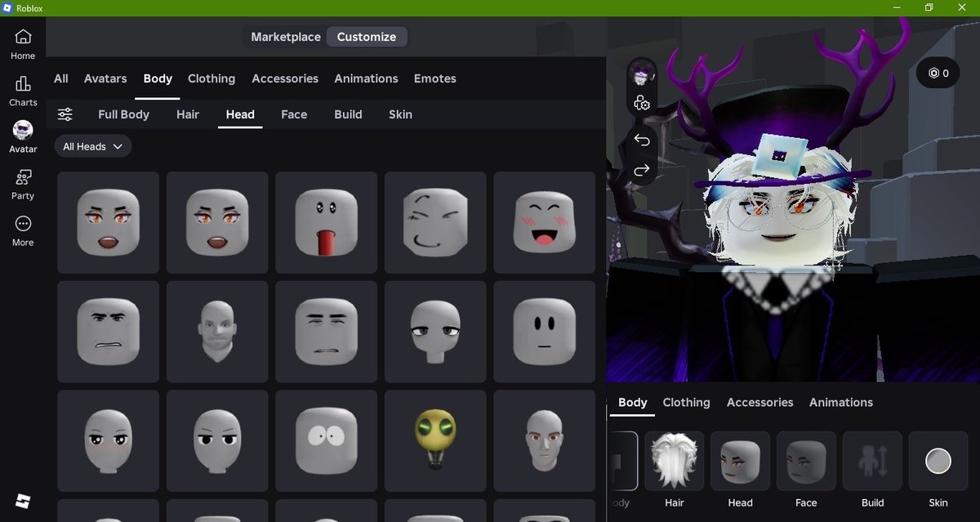Select the realistic bald brown-eyed head
The image size is (980, 522).
[545, 441]
